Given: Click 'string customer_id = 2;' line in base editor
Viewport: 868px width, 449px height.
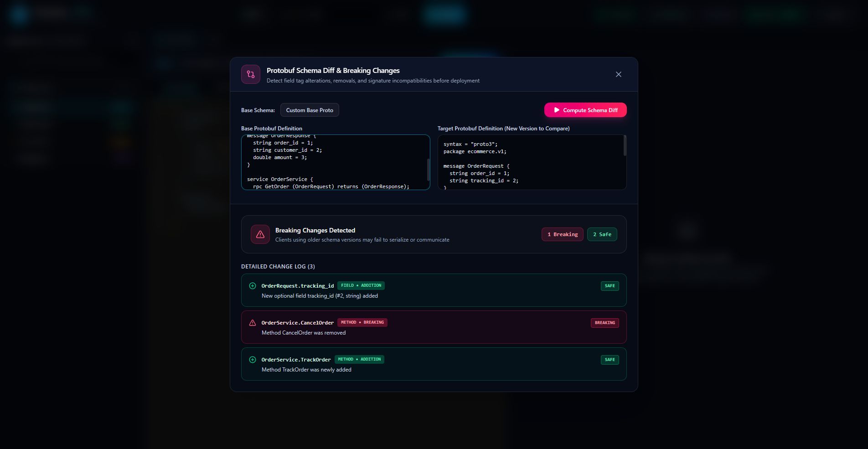Looking at the screenshot, I should (287, 150).
